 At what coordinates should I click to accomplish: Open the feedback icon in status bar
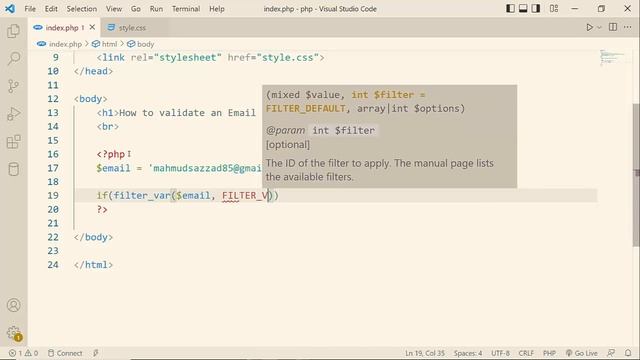[611, 353]
